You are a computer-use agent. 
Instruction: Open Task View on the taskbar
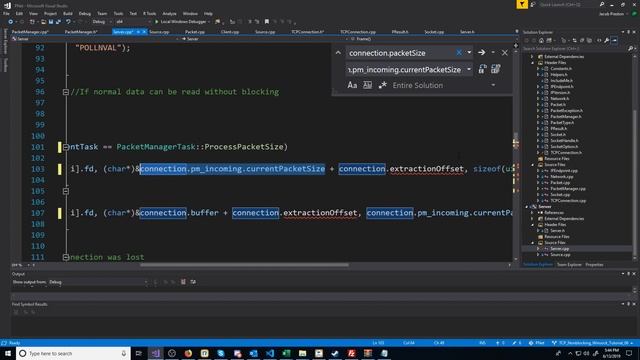click(139, 353)
